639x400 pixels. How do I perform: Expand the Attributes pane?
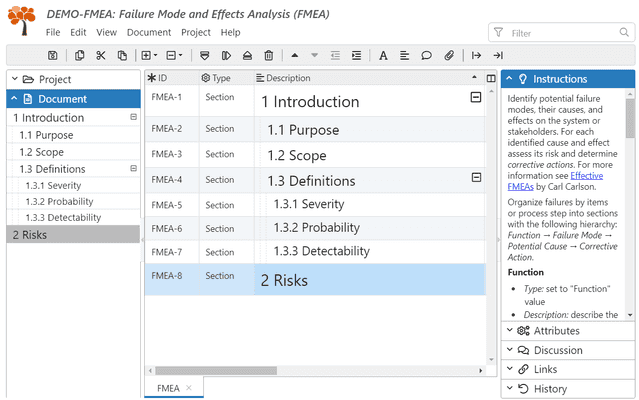click(x=568, y=331)
